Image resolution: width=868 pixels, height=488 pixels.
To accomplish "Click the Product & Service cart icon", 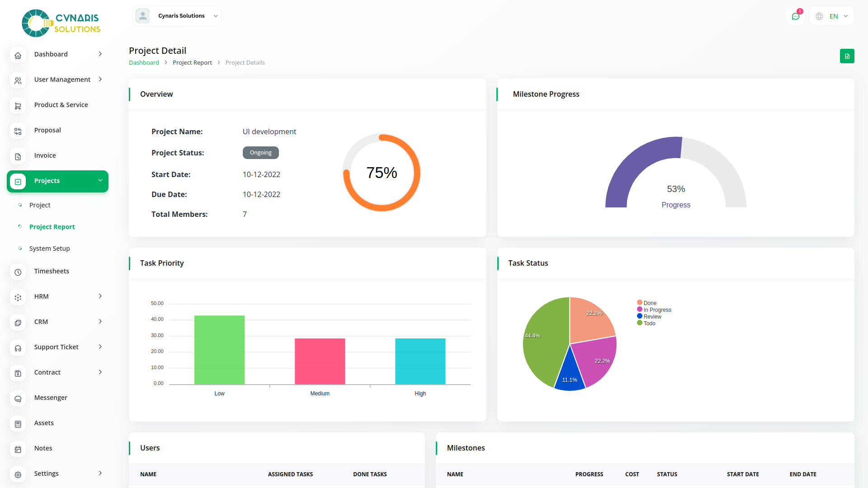I will [18, 106].
